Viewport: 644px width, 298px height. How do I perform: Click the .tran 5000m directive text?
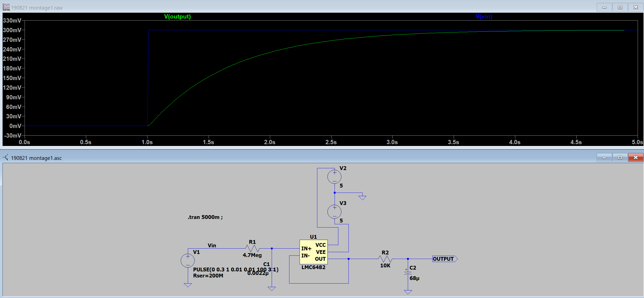tap(205, 217)
